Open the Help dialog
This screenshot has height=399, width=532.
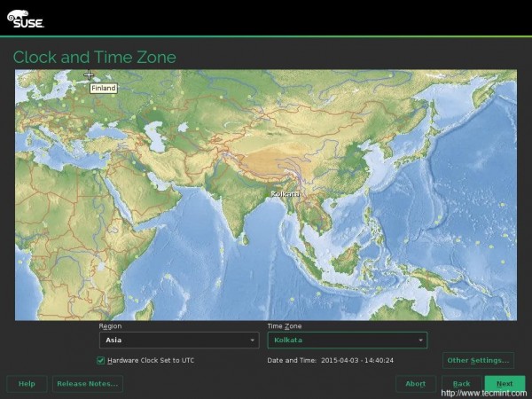pos(27,383)
